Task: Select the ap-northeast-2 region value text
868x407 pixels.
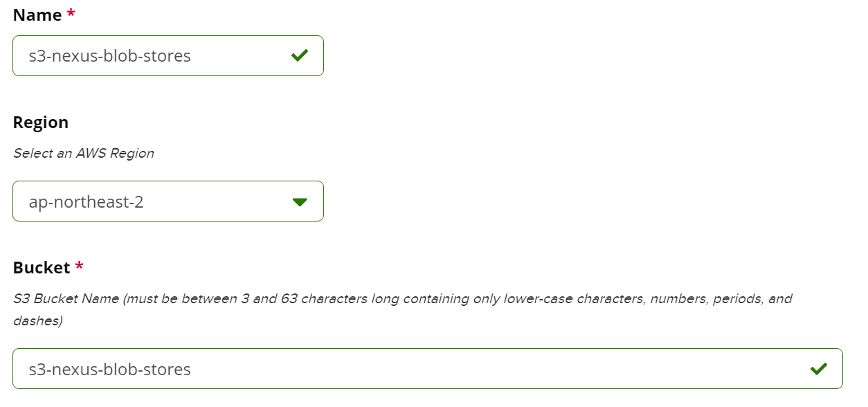Action: point(87,202)
